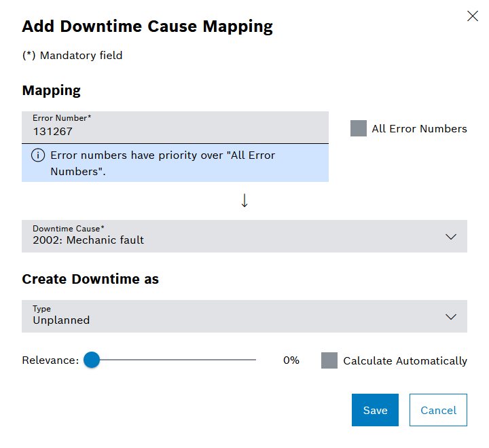The image size is (489, 448).
Task: Click the dialog title Add Downtime Cause Mapping
Action: [x=147, y=26]
